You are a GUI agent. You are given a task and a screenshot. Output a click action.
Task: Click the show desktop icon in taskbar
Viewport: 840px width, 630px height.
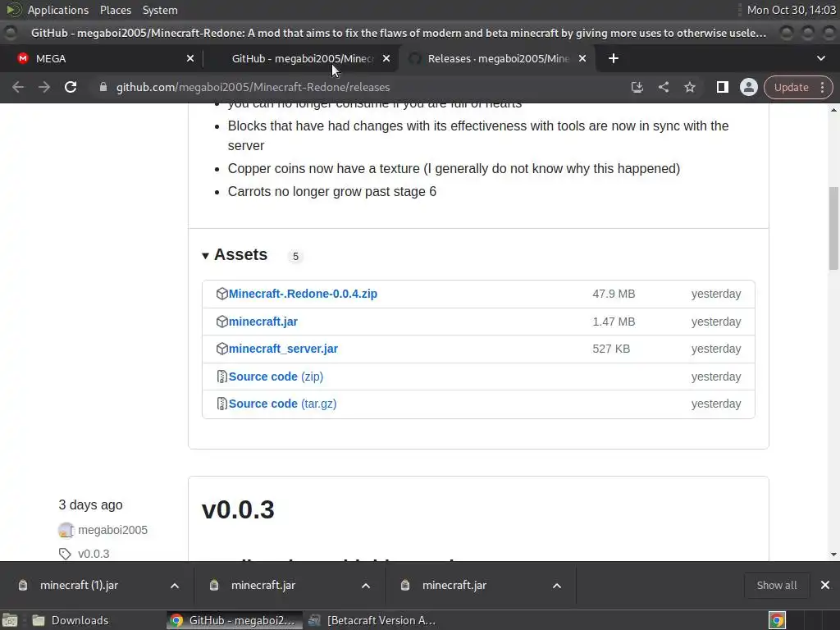click(x=10, y=620)
